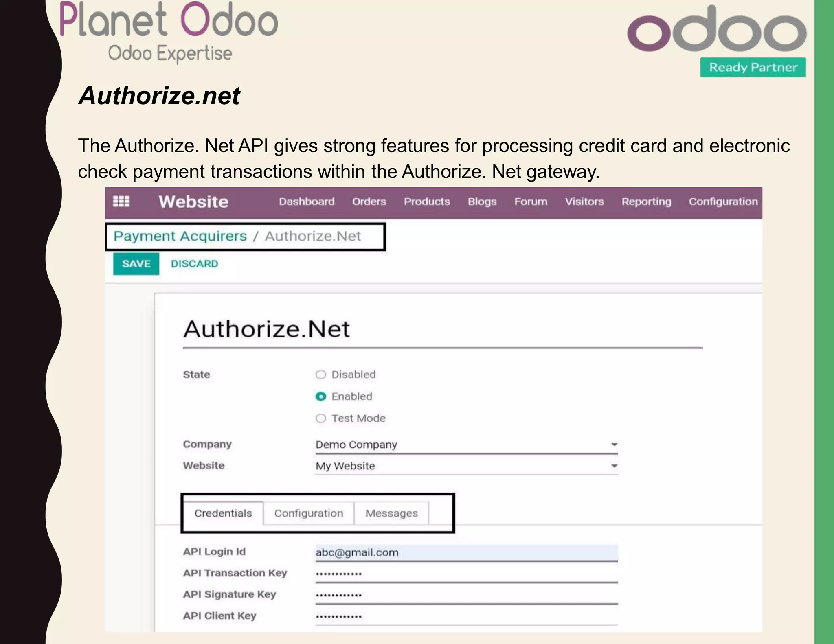Open the Dashboard menu
This screenshot has height=644, width=834.
(307, 202)
